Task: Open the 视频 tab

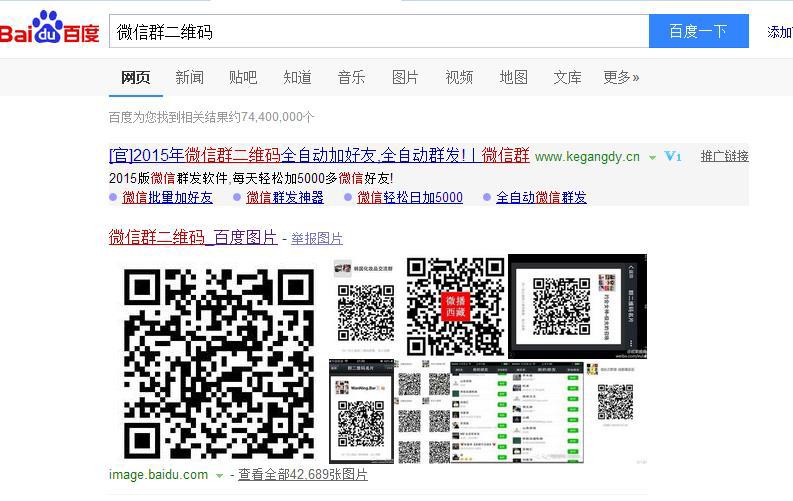Action: [x=459, y=77]
